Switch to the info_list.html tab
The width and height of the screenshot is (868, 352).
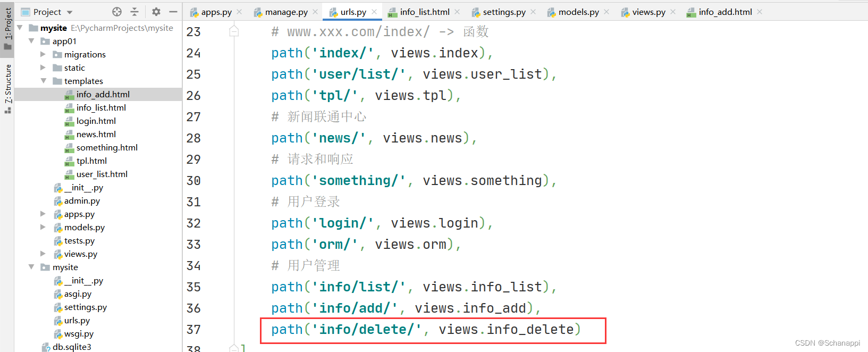(x=425, y=12)
